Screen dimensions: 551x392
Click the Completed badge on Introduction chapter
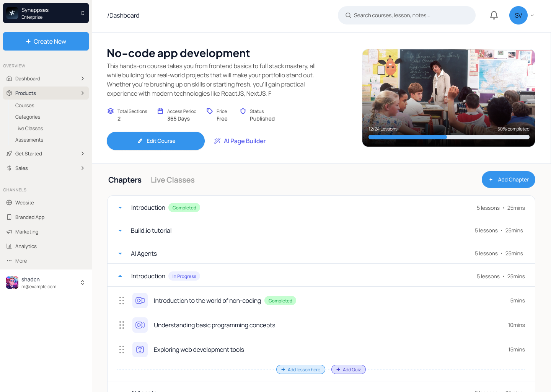coord(184,207)
